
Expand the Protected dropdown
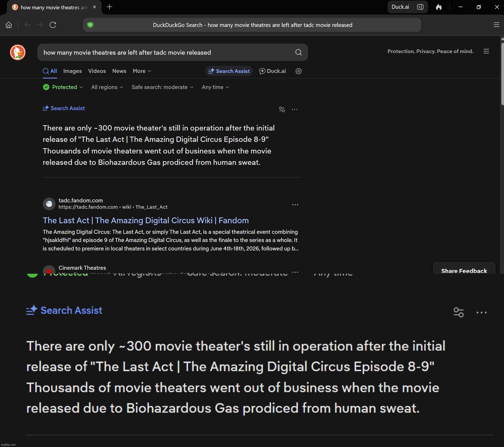coord(63,87)
